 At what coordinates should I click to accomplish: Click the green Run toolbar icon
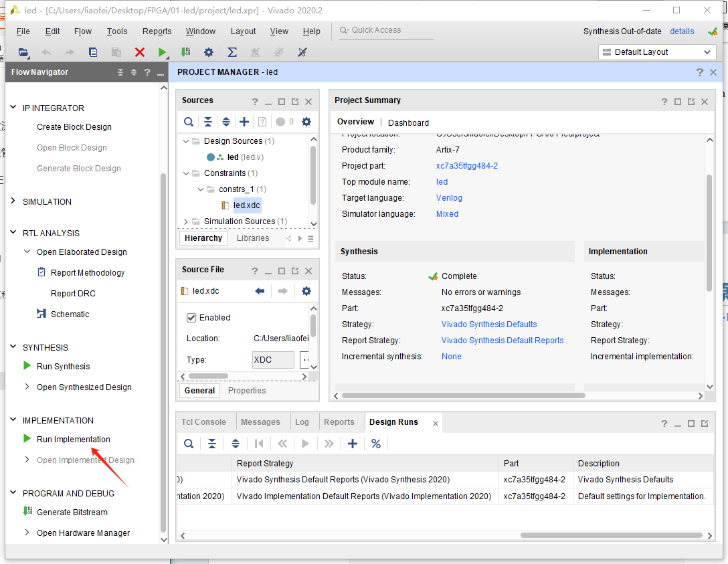pyautogui.click(x=161, y=52)
